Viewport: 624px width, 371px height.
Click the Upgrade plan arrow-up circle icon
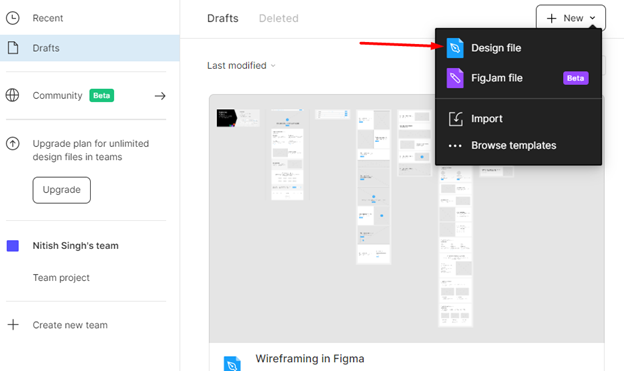[13, 143]
